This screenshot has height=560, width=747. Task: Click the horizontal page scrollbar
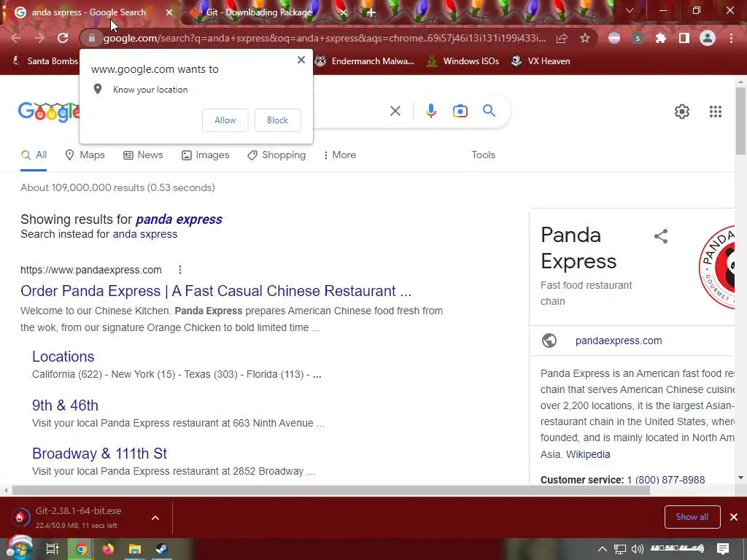[x=330, y=491]
